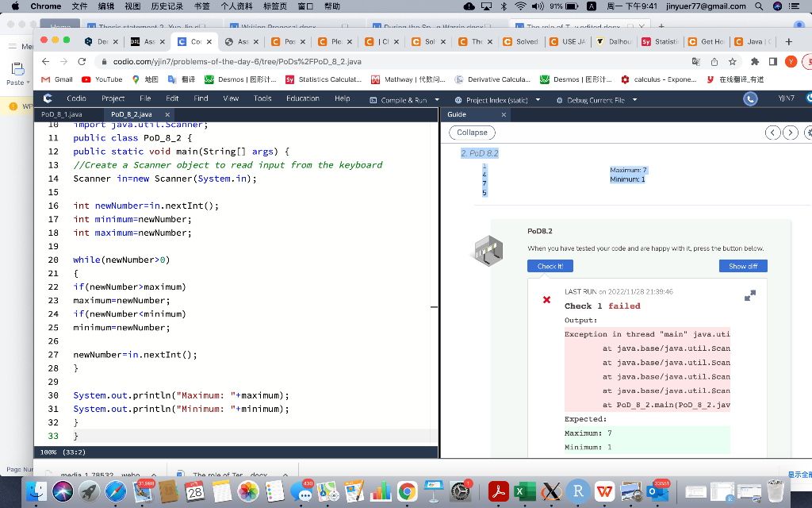
Task: Open the Project Index (static) globe icon
Action: [458, 100]
